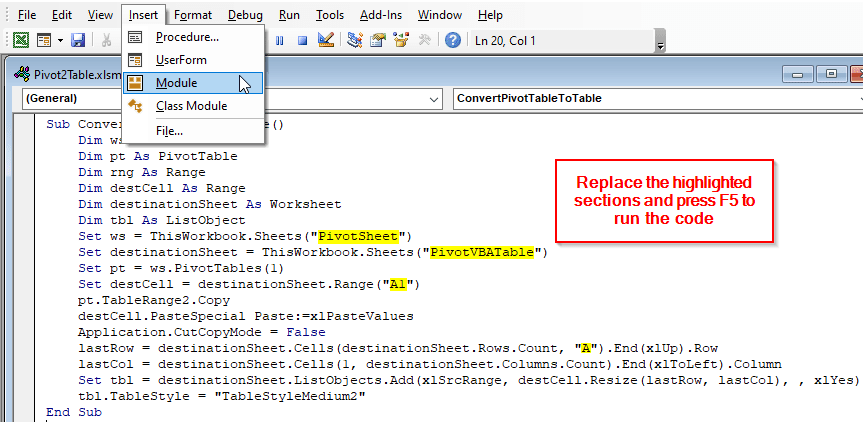This screenshot has height=422, width=863.
Task: Click the tbl.TableStyle "TableStyleMedium2" line
Action: (221, 396)
